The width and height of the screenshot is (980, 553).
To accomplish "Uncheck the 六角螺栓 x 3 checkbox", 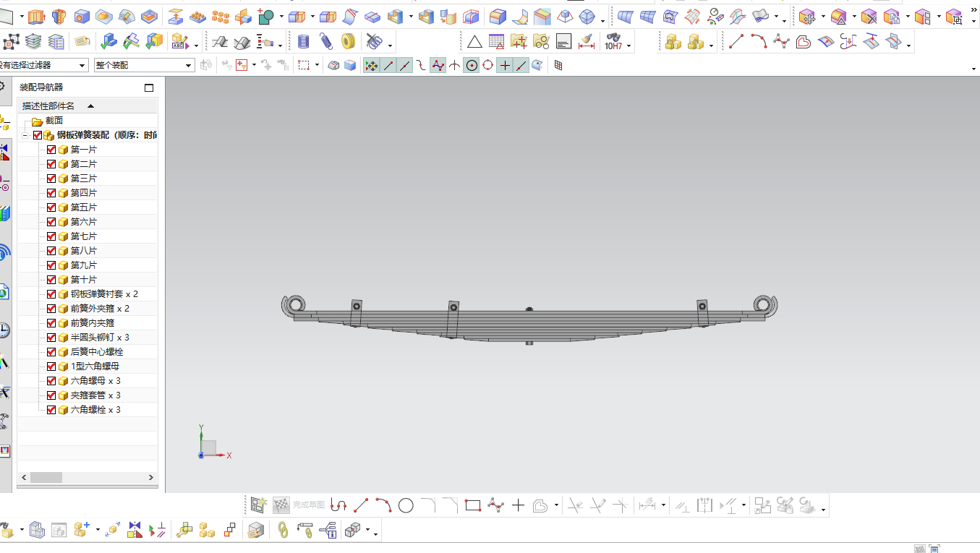I will [x=51, y=410].
